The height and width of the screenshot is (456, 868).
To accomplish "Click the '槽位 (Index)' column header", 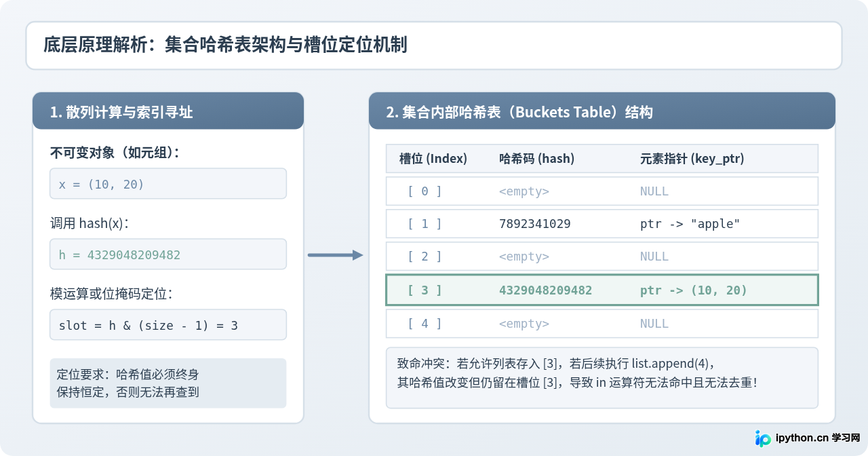I will 433,159.
